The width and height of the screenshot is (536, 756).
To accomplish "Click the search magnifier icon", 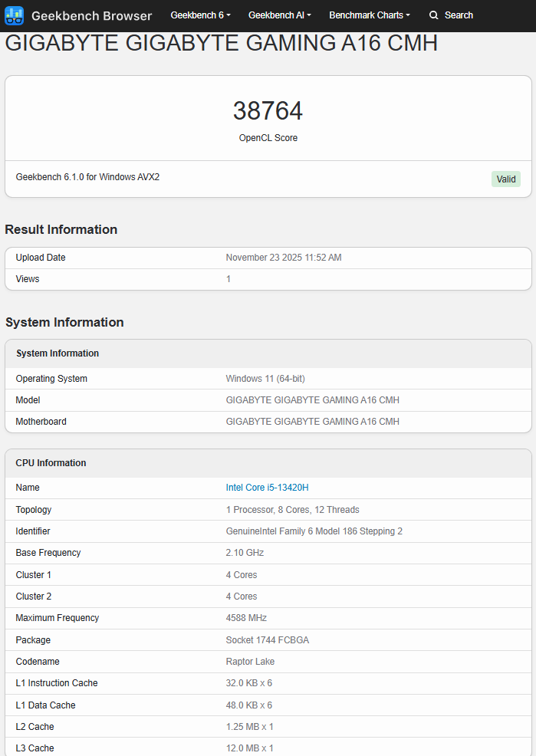I will click(x=434, y=15).
